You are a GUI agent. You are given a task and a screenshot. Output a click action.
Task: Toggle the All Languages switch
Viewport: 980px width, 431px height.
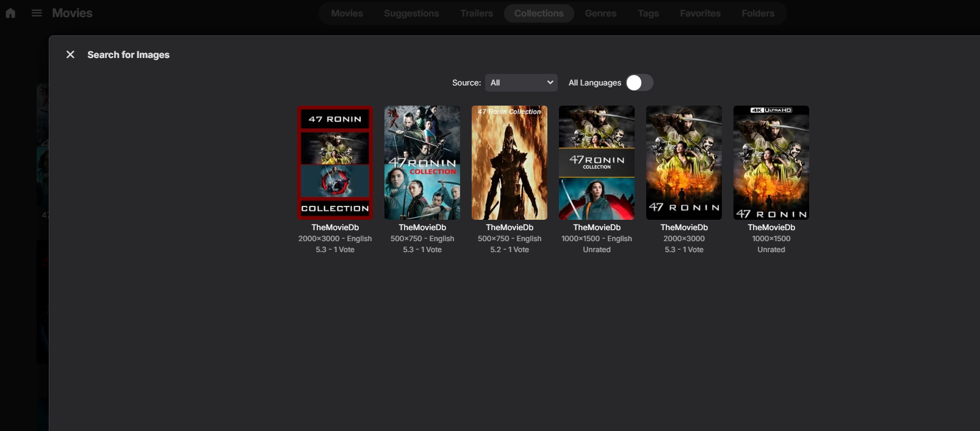pos(640,82)
